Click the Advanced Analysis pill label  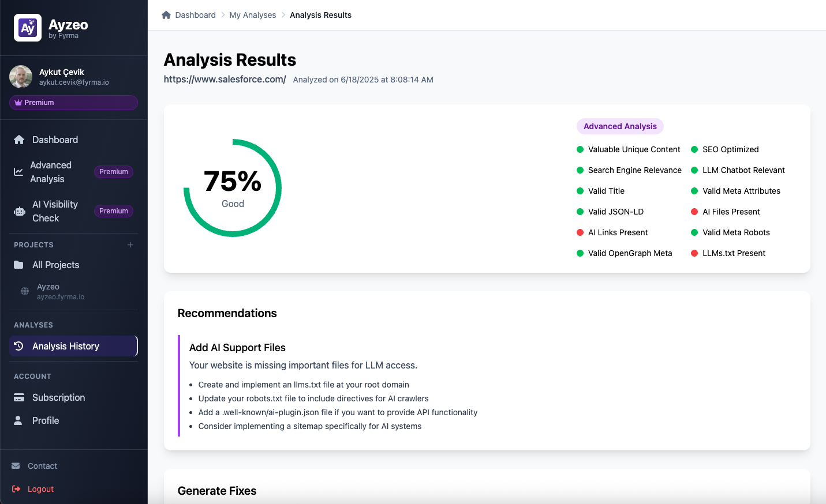point(620,126)
